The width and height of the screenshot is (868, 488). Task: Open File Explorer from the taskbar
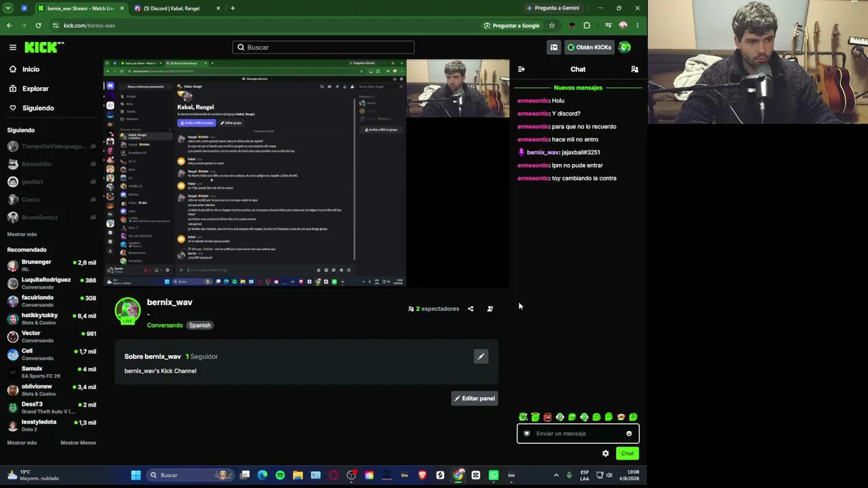point(298,475)
